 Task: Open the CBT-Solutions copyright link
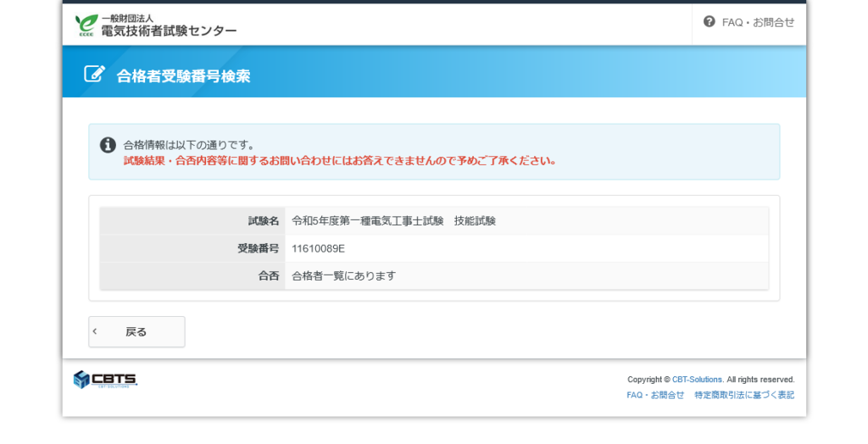tap(697, 380)
